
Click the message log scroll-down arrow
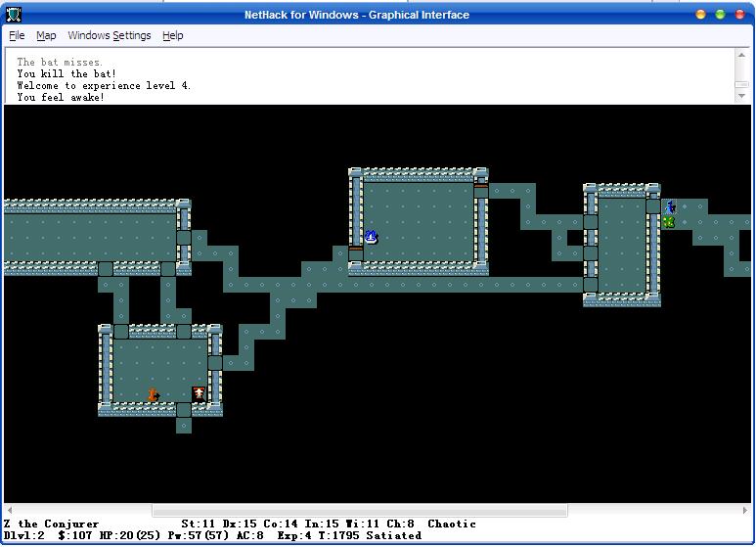click(x=741, y=96)
